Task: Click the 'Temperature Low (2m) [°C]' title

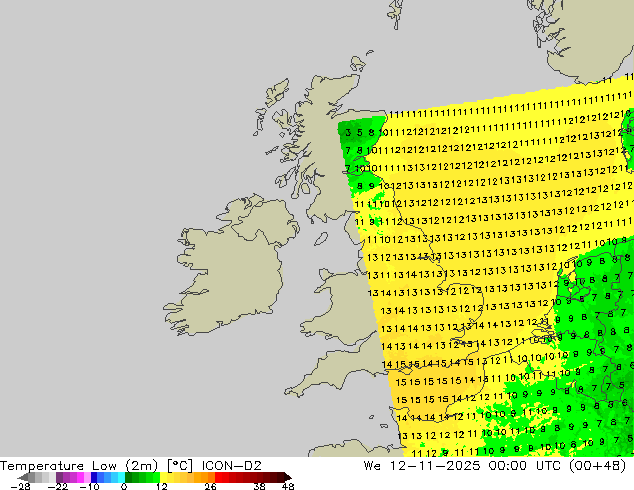Action: (96, 465)
